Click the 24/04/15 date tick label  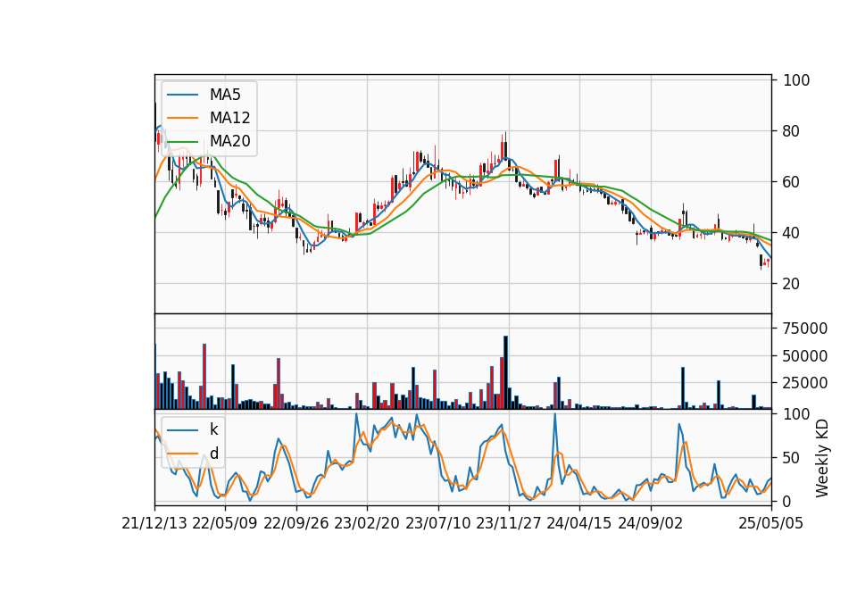[x=579, y=523]
